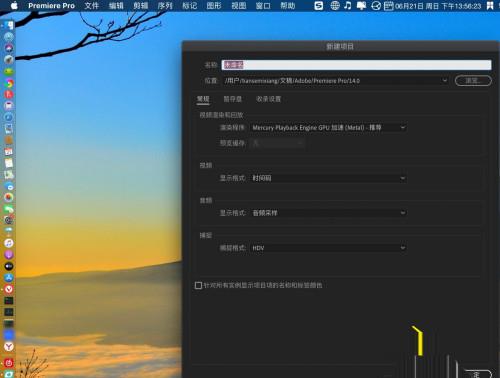Switch to the 暂存盘 tab

tap(232, 99)
